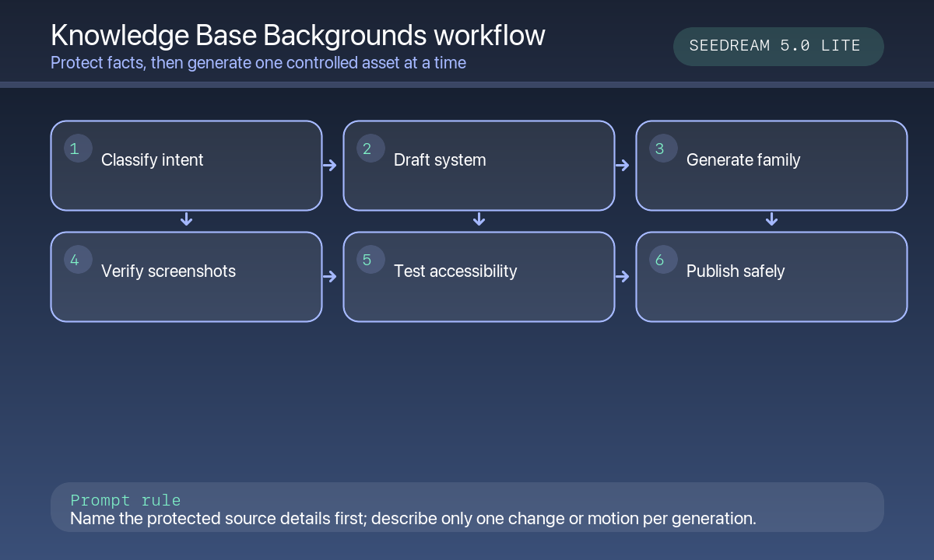Click step number 6 circle
The image size is (934, 560).
point(663,260)
